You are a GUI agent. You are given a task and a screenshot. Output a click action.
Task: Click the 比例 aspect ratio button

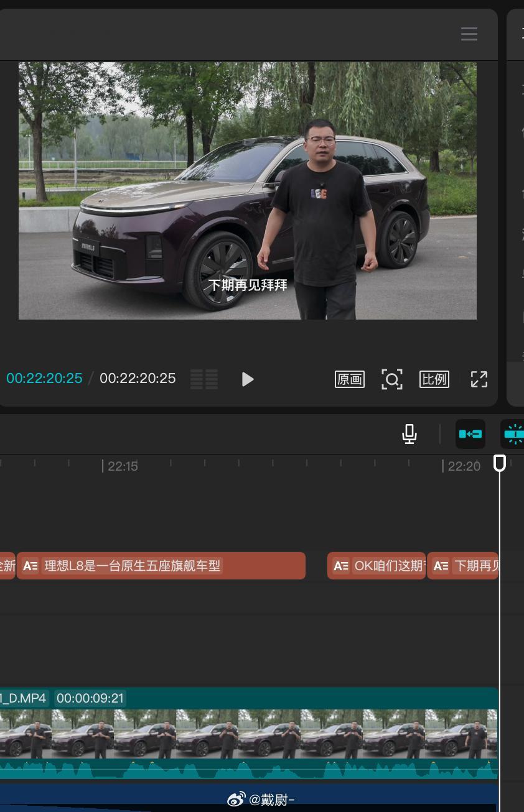[434, 379]
